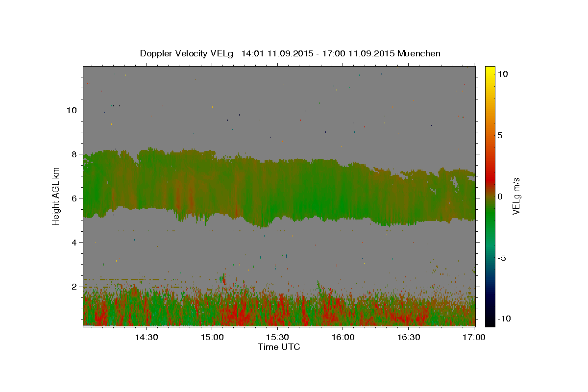Click the height tick label 4
Viewport: 588px width, 392px height.
tap(74, 242)
